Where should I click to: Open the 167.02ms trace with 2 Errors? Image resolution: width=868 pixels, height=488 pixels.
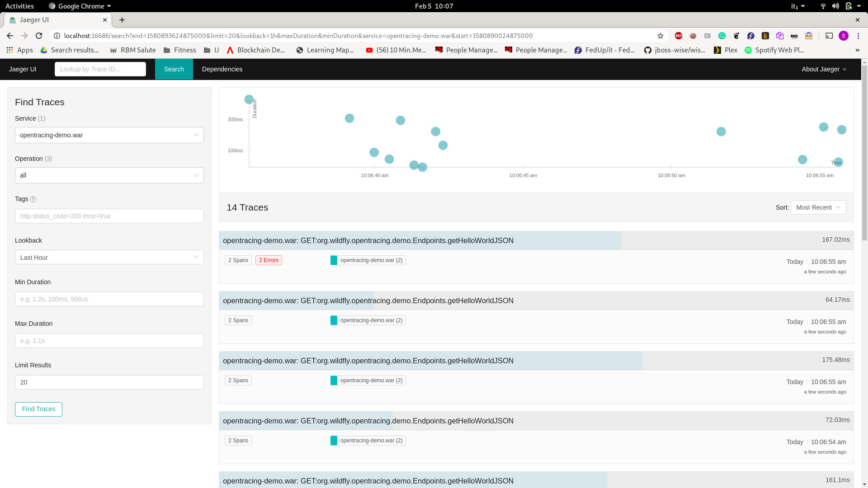[368, 240]
